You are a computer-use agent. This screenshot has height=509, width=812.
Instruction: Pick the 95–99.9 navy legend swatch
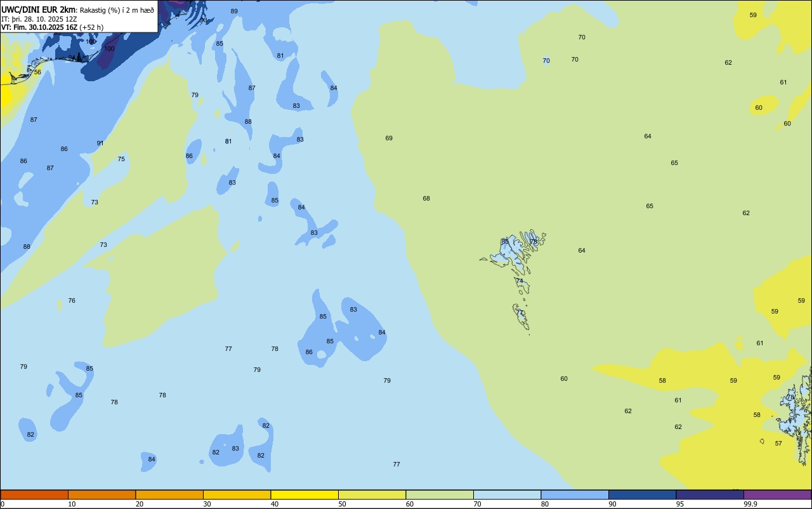[x=710, y=494]
